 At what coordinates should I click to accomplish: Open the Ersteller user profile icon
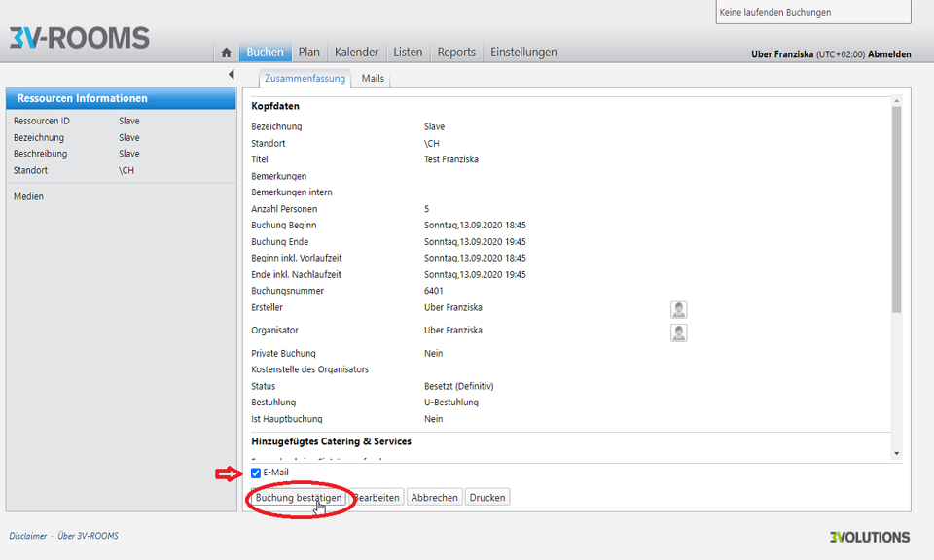[678, 310]
